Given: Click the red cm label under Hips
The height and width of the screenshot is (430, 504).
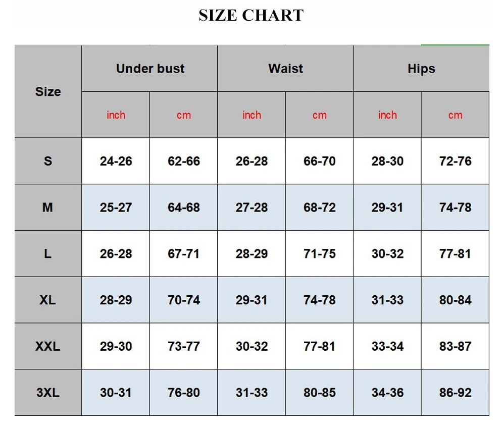Looking at the screenshot, I should 455,115.
